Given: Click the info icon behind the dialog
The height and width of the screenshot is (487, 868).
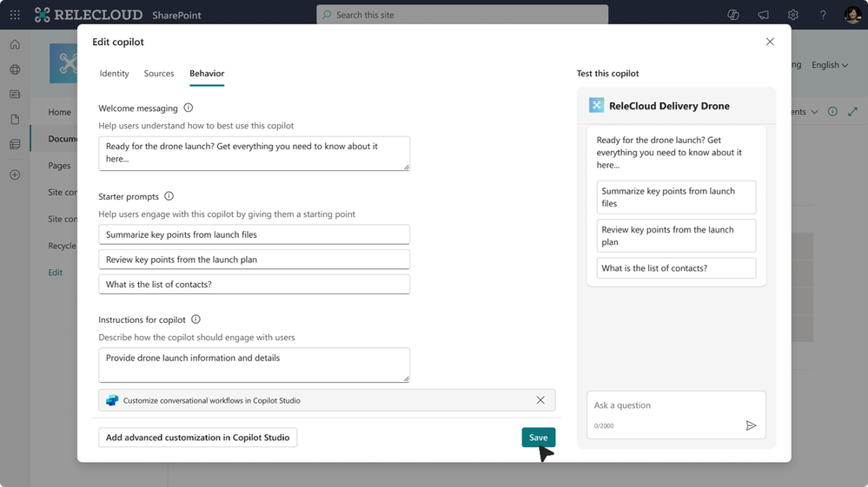Looking at the screenshot, I should [x=832, y=112].
